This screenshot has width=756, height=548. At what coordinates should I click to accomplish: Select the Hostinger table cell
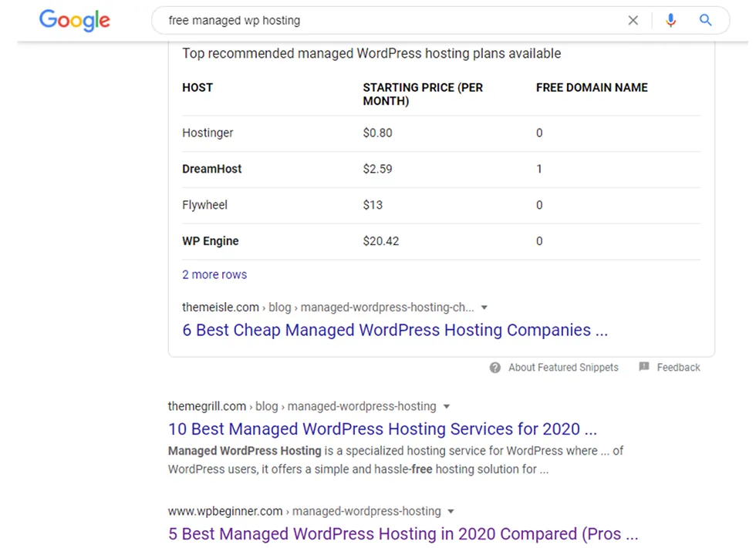click(208, 133)
